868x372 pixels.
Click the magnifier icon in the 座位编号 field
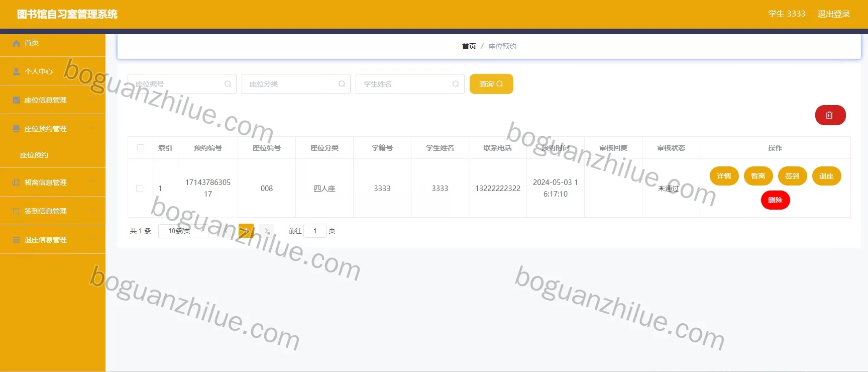click(228, 84)
